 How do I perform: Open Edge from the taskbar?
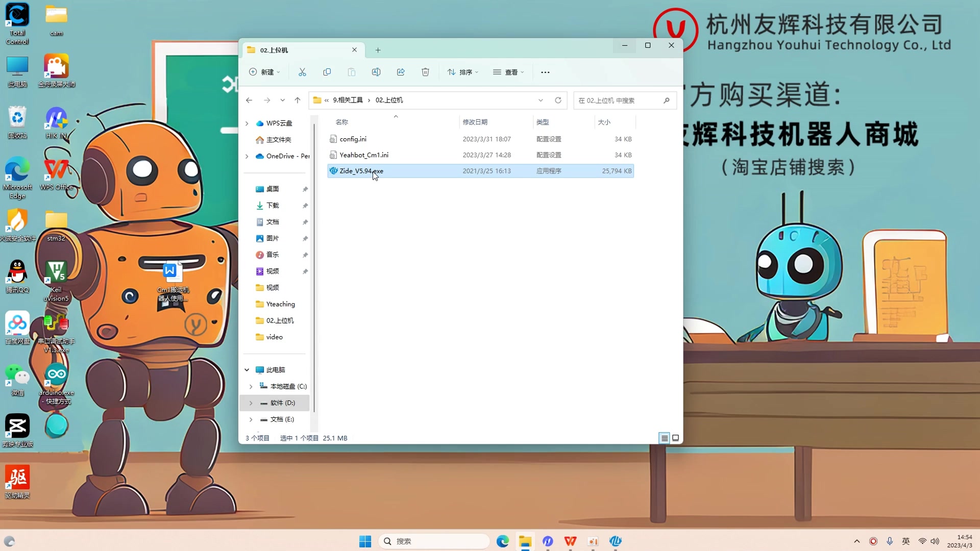(503, 541)
